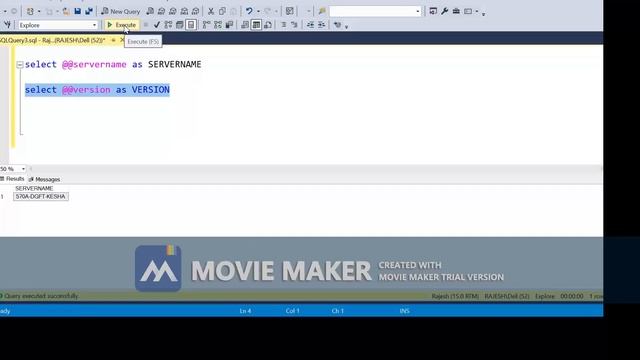Image resolution: width=640 pixels, height=360 pixels.
Task: Increase the line indent
Action: 322,25
